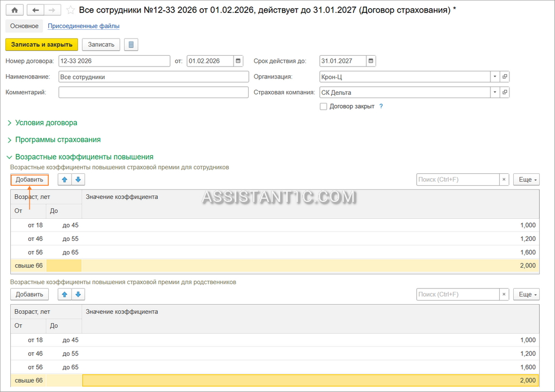Focus employees table search box
The height and width of the screenshot is (392, 555).
(x=457, y=180)
